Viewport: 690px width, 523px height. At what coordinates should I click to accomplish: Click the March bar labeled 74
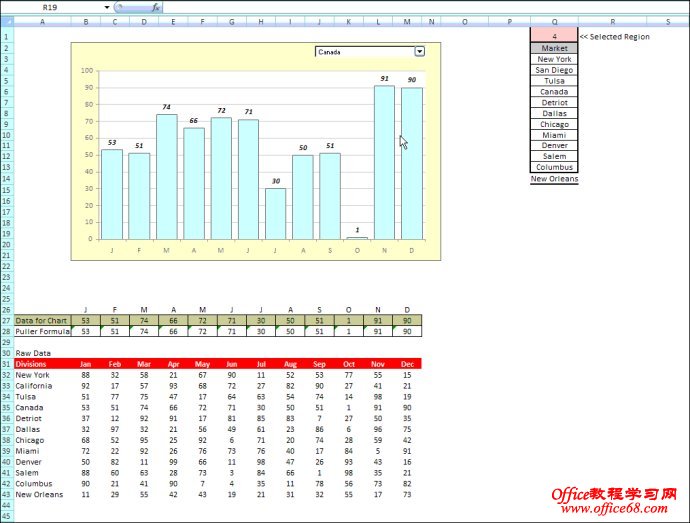167,177
